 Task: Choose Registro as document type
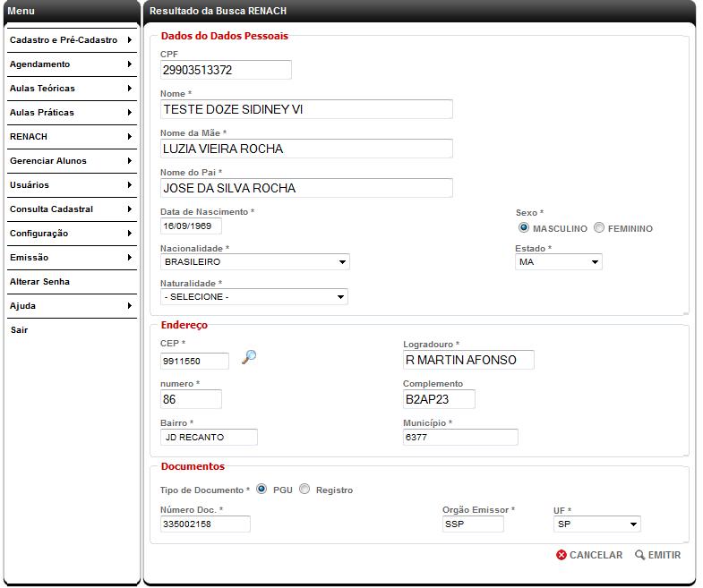pyautogui.click(x=304, y=490)
